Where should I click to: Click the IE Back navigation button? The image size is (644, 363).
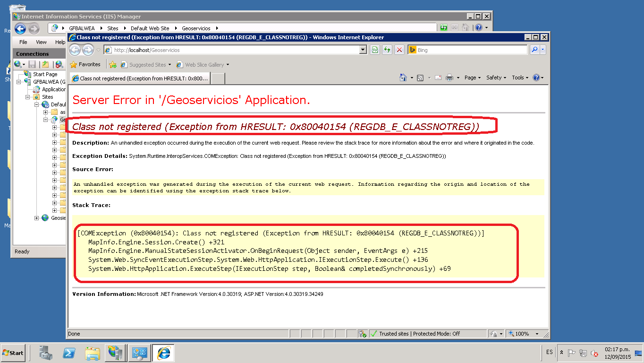point(75,50)
